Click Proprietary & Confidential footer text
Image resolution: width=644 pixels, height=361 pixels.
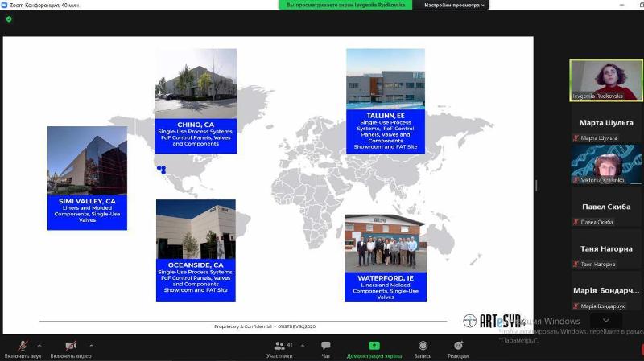coord(265,326)
